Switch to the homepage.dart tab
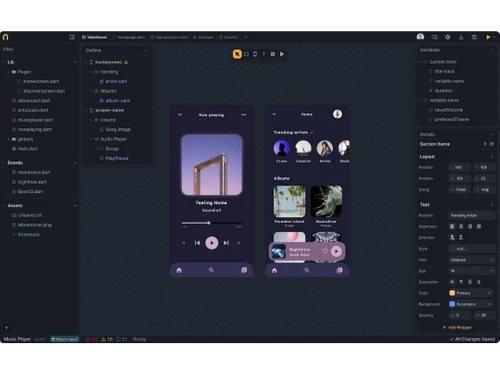 (128, 37)
